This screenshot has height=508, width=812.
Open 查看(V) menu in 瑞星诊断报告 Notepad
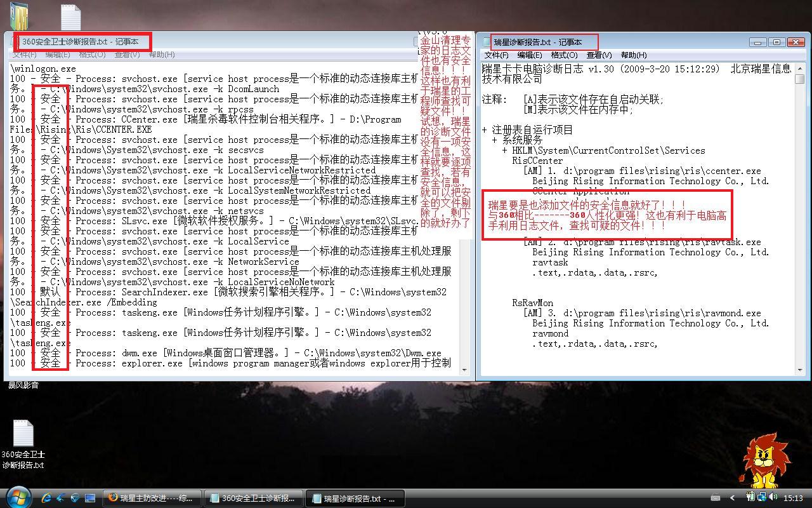599,55
